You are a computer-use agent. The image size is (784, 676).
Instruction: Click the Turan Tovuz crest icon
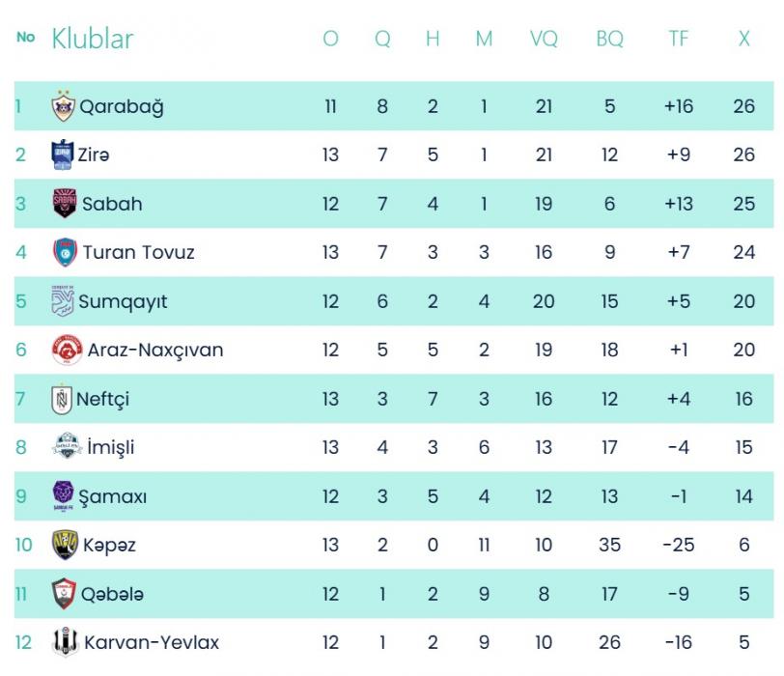click(65, 253)
